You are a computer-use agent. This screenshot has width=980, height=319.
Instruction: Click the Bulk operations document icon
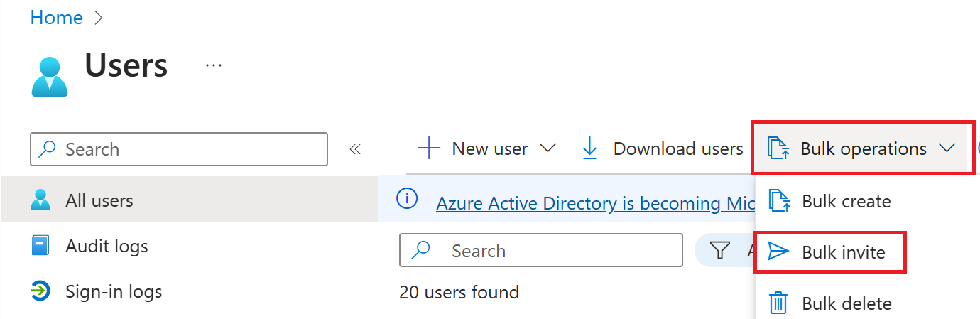(778, 148)
